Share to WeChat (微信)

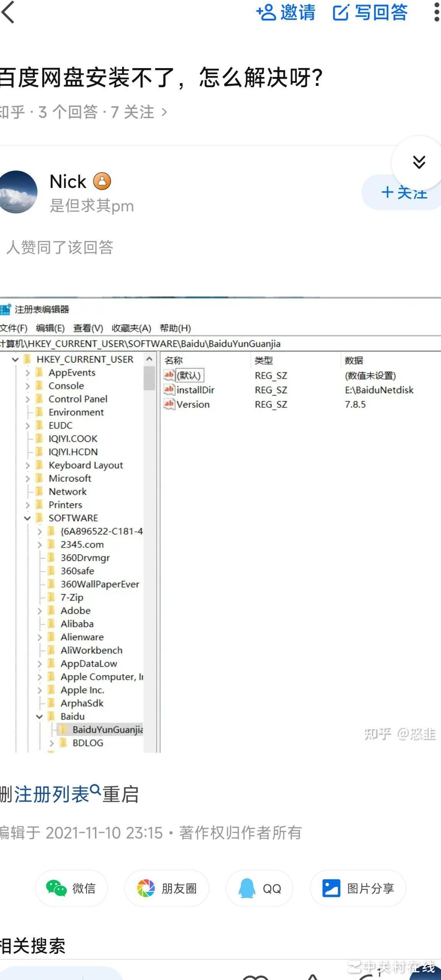point(72,888)
